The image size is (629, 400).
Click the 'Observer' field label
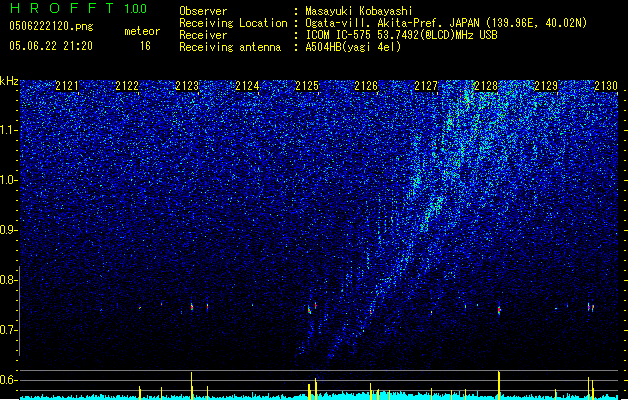(203, 11)
